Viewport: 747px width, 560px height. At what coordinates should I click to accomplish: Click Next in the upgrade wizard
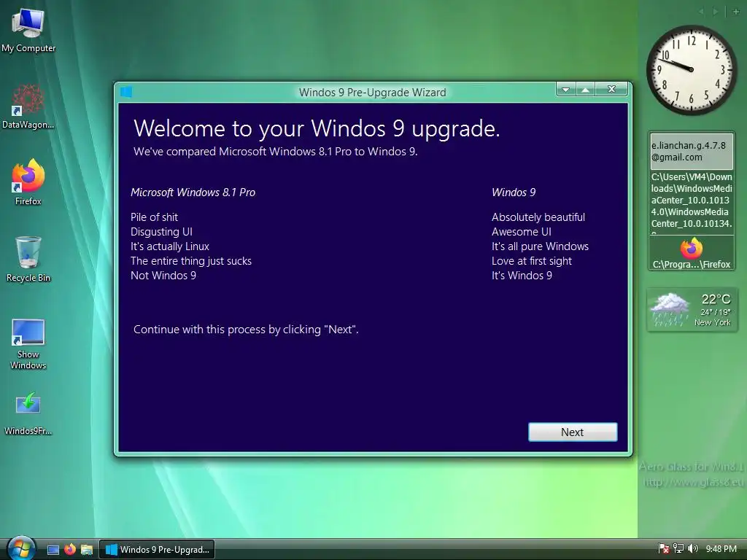573,432
